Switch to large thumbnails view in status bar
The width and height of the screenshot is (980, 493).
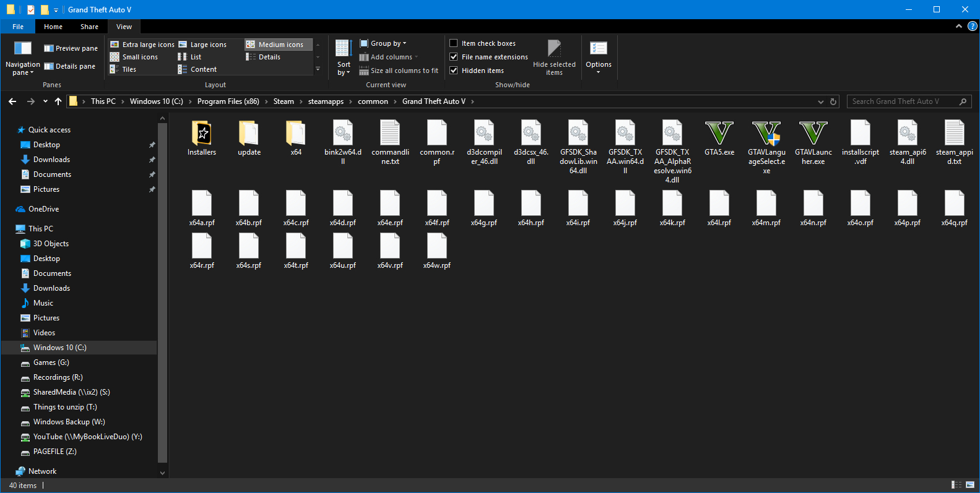click(x=970, y=485)
